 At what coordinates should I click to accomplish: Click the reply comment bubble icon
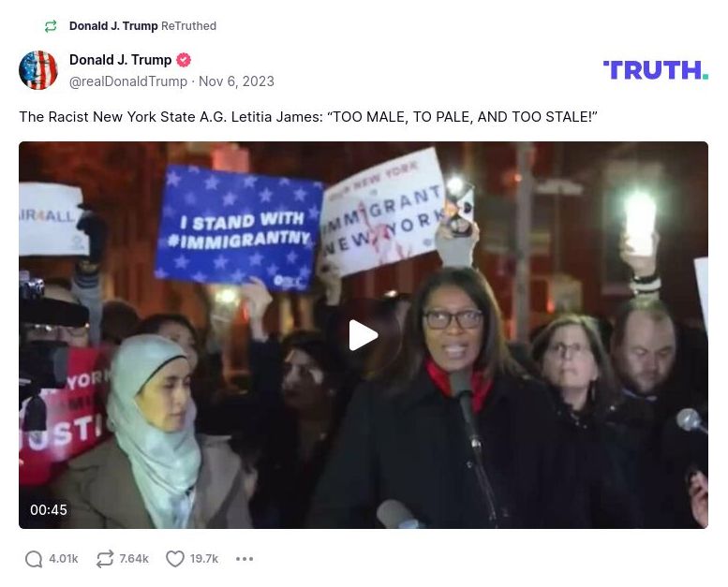tap(34, 559)
